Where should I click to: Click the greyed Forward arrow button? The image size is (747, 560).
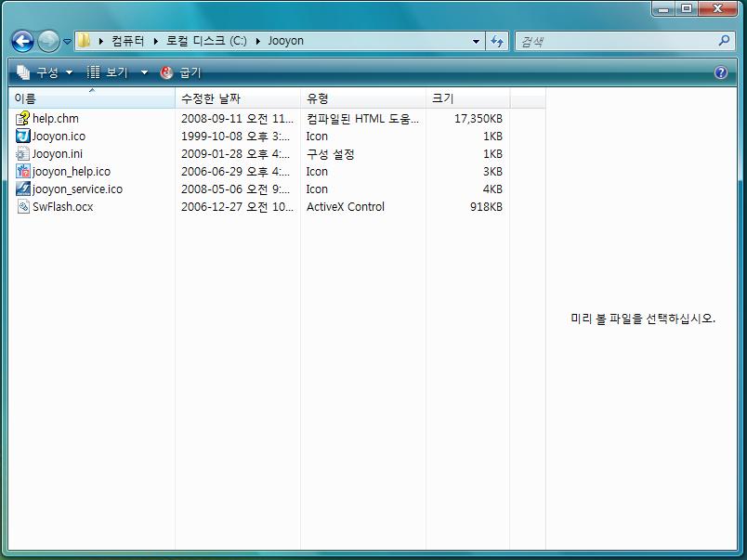[x=48, y=42]
